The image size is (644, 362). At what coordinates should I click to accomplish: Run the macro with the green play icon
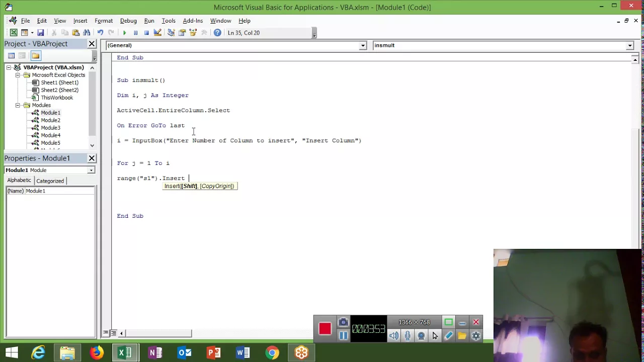point(124,33)
